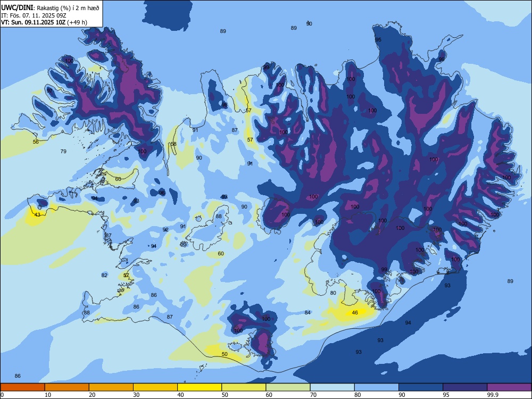Viewport: 532px width, 399px height.
Task: Select the 20–30 amber legend swatch
Action: pos(111,387)
